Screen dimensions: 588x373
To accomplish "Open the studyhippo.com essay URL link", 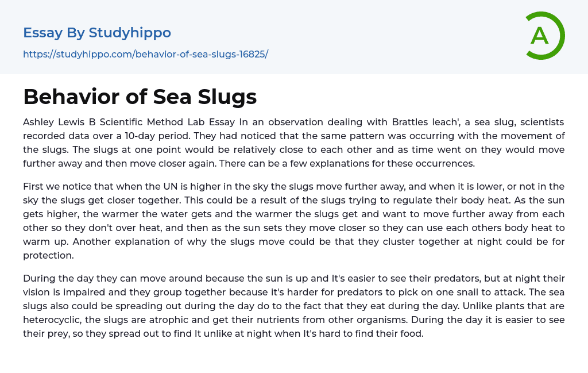I will pyautogui.click(x=145, y=55).
